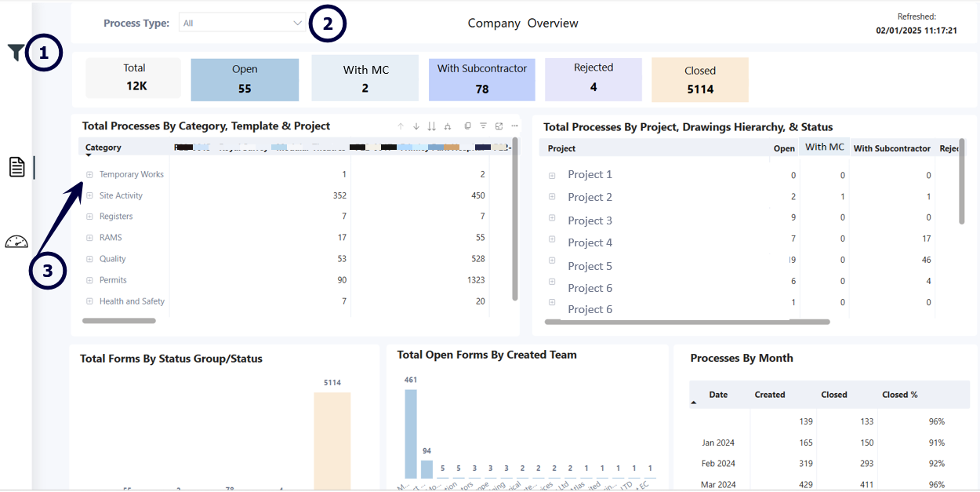Expand all down one level fork icon
The image size is (980, 492).
448,126
